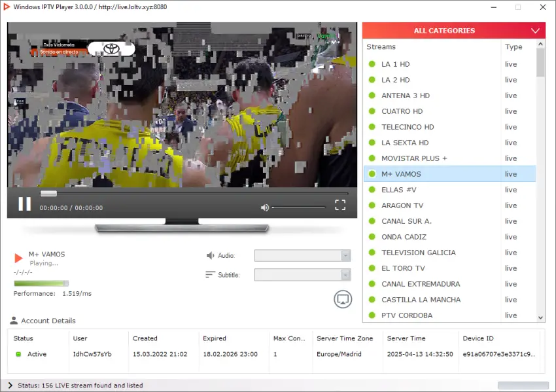Viewport: 556px width, 392px height.
Task: Click the Server Time column header
Action: (406, 338)
